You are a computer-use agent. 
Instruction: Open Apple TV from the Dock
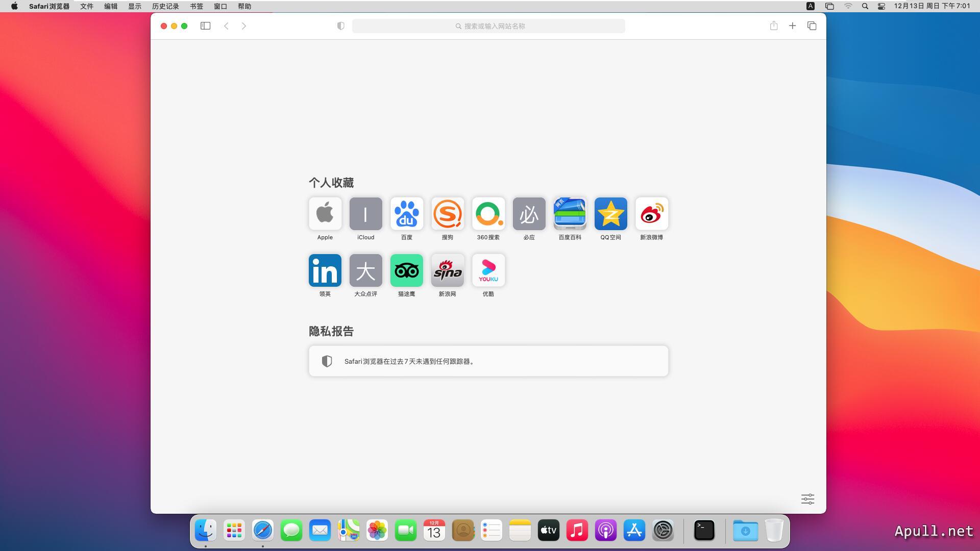tap(549, 531)
